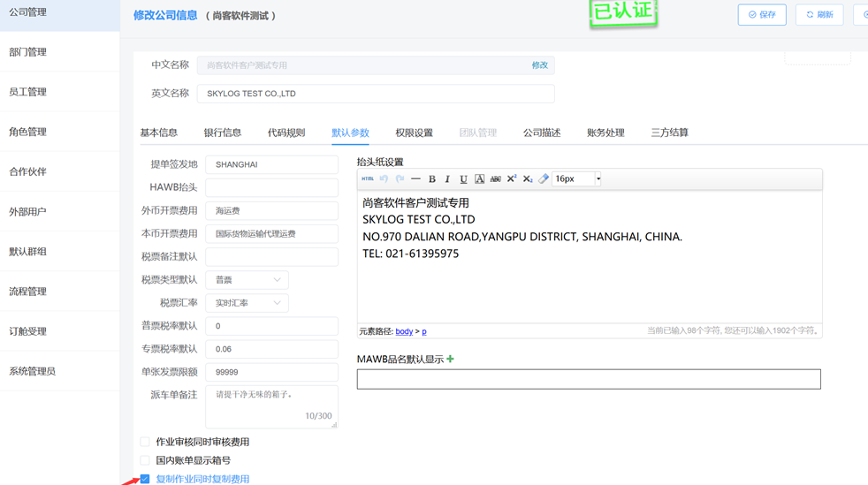Switch to 权限设置 tab
This screenshot has height=485, width=868.
coord(414,133)
